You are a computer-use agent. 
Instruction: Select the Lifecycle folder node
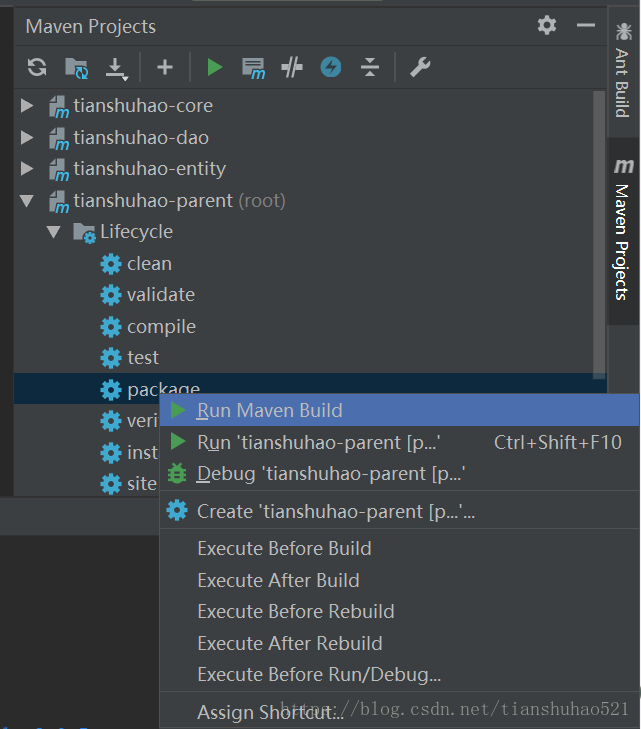click(x=137, y=232)
